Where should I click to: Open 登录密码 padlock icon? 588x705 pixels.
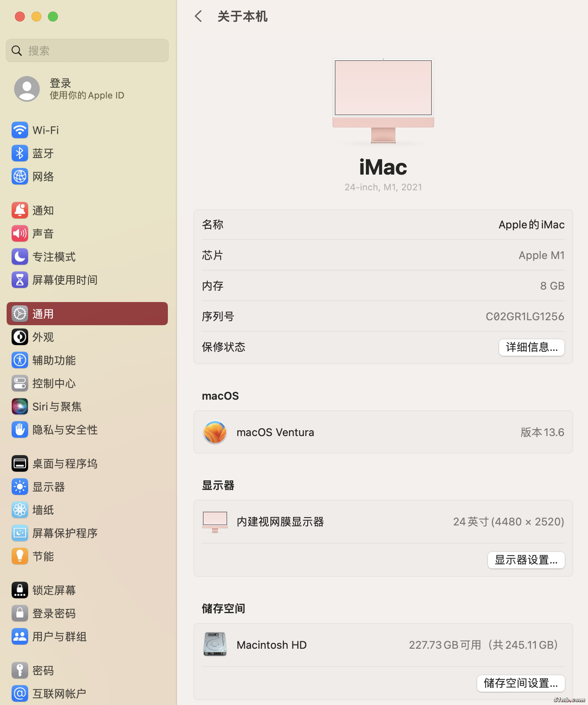pyautogui.click(x=20, y=614)
